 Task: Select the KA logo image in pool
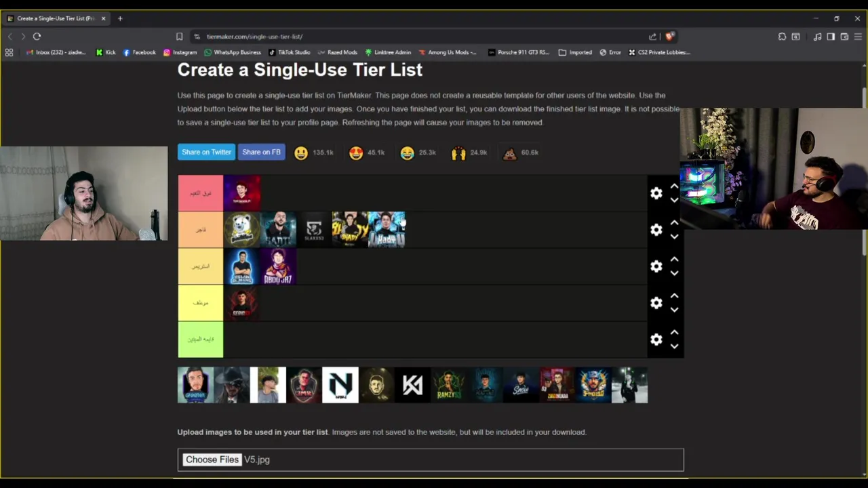[x=412, y=385]
